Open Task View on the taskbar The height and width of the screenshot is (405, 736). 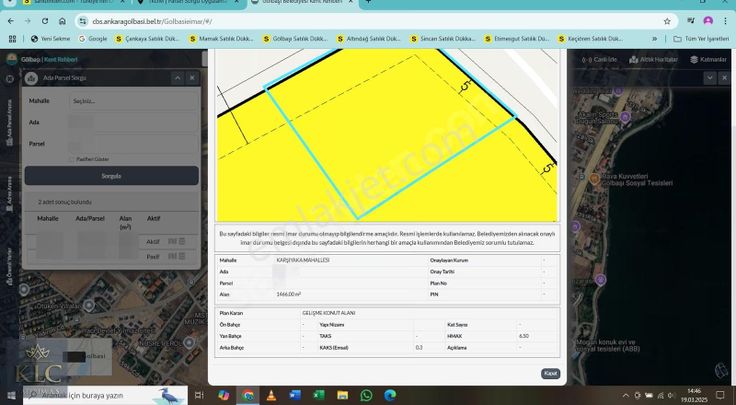(199, 396)
